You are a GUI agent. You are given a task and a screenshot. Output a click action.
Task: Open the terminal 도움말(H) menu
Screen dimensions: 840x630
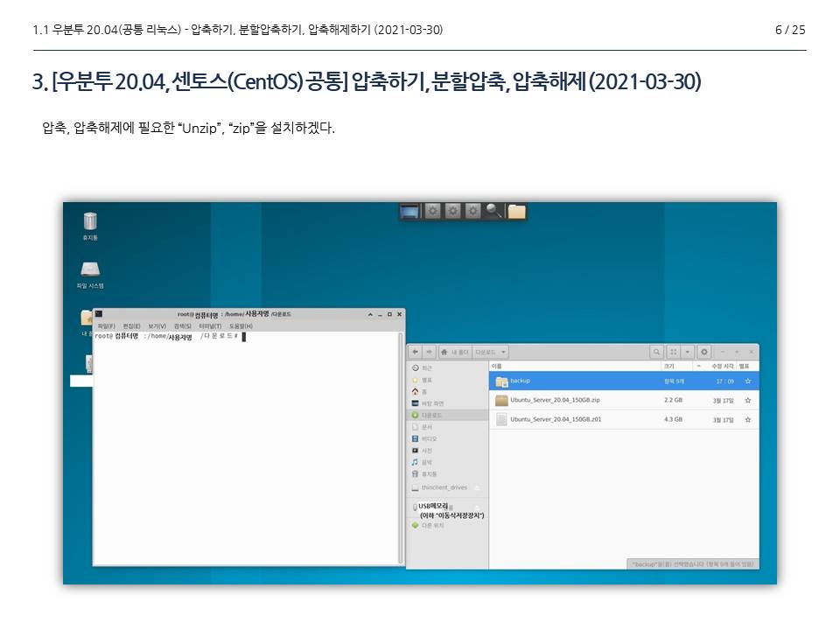tap(241, 325)
